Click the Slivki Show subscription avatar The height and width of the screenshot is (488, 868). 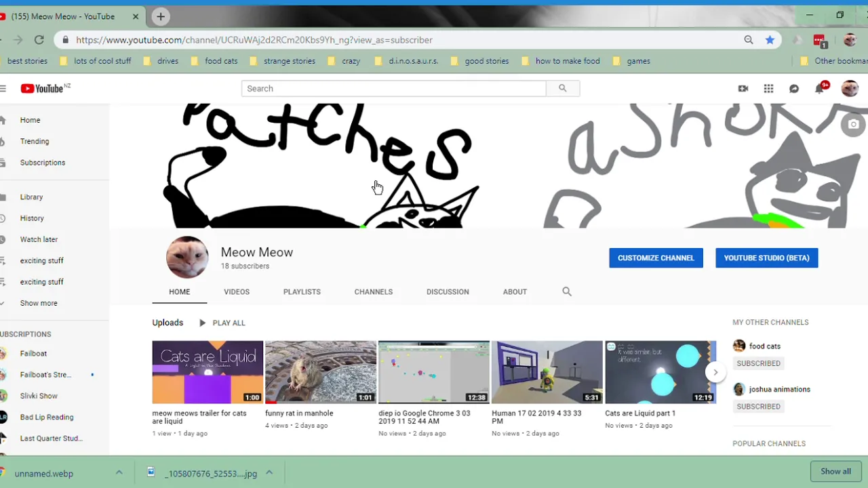(x=3, y=396)
